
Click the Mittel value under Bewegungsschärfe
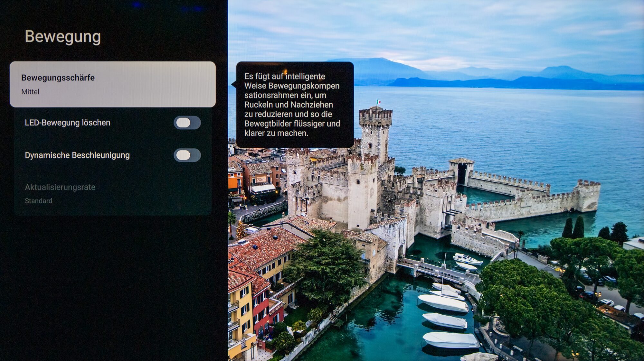click(30, 92)
